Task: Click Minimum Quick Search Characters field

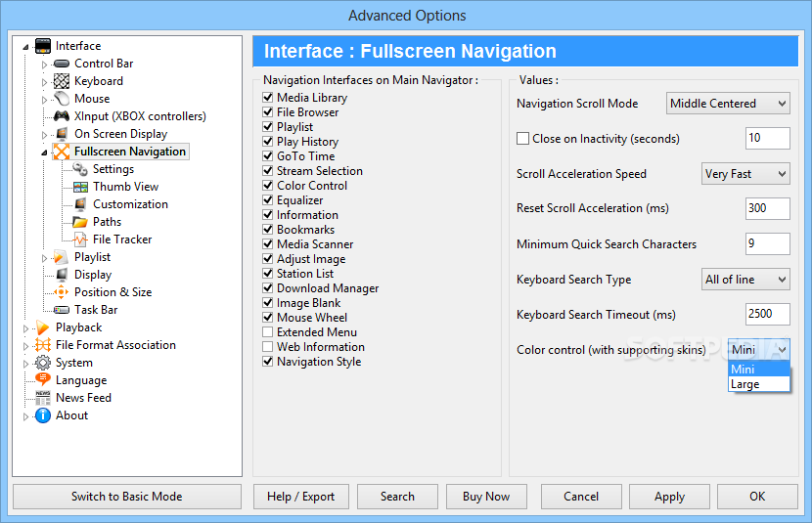Action: (767, 243)
